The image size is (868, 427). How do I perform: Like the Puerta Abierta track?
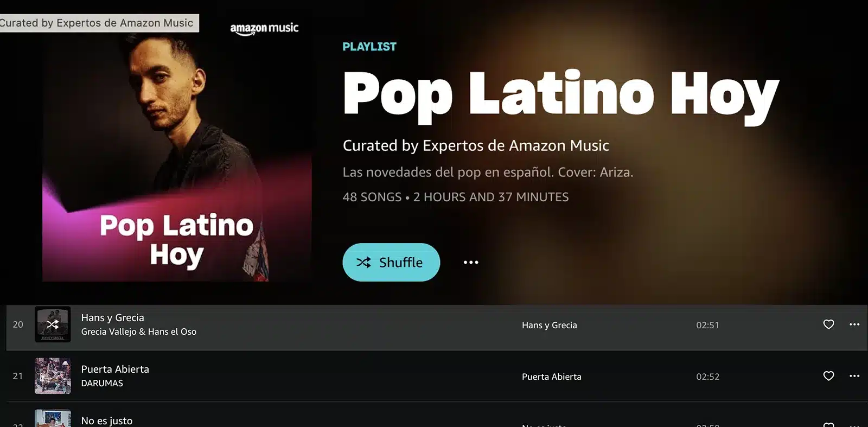point(828,376)
